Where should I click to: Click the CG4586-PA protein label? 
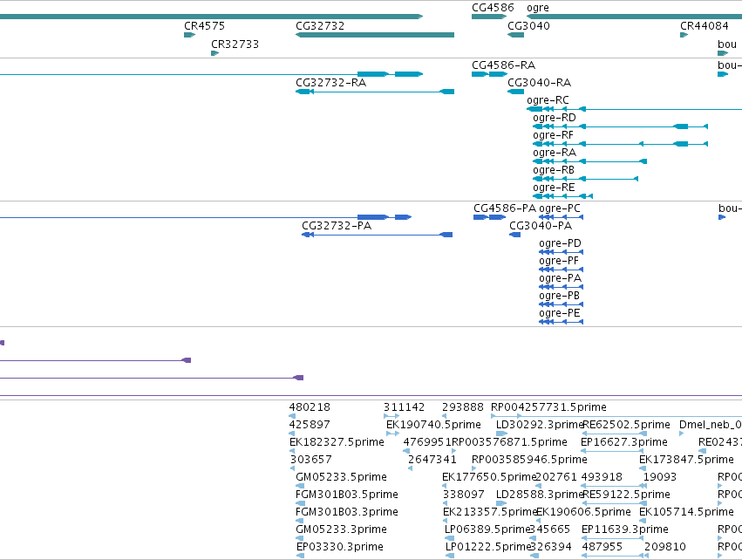505,208
